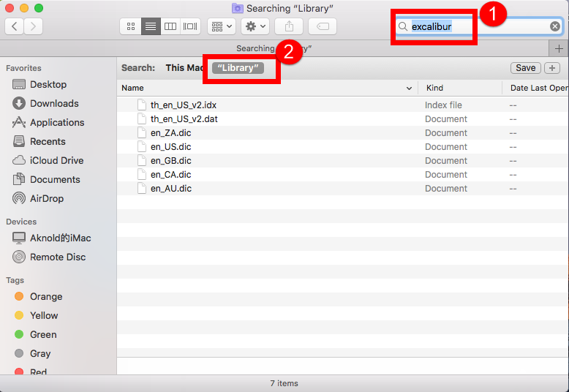The width and height of the screenshot is (569, 392).
Task: Switch to column view in toolbar
Action: [x=170, y=26]
